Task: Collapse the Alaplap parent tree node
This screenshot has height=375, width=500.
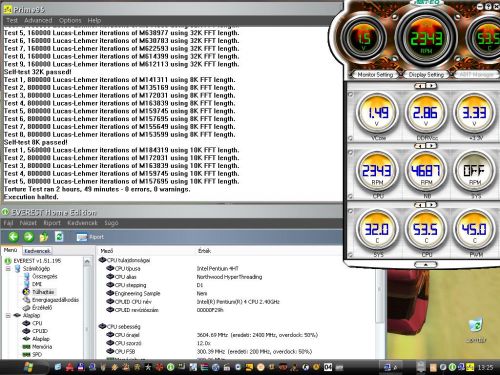Action: (8, 315)
